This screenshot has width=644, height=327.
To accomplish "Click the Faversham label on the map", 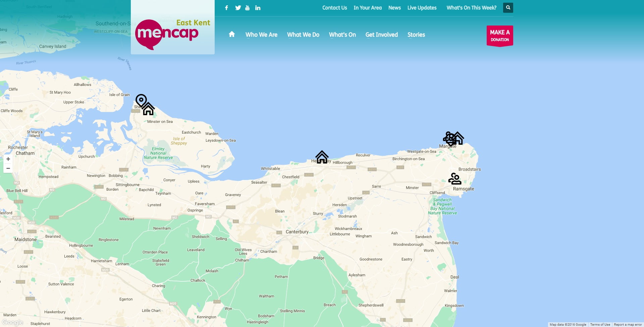I will (205, 204).
